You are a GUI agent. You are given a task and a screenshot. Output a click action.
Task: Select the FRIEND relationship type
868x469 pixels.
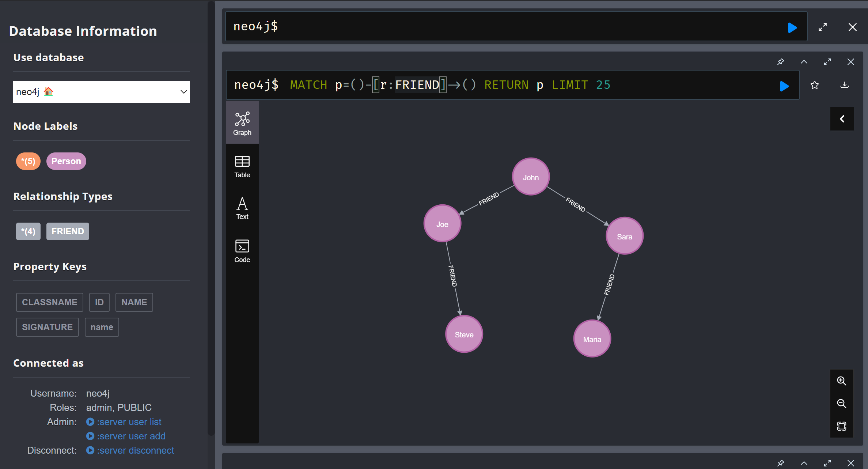[x=68, y=231]
